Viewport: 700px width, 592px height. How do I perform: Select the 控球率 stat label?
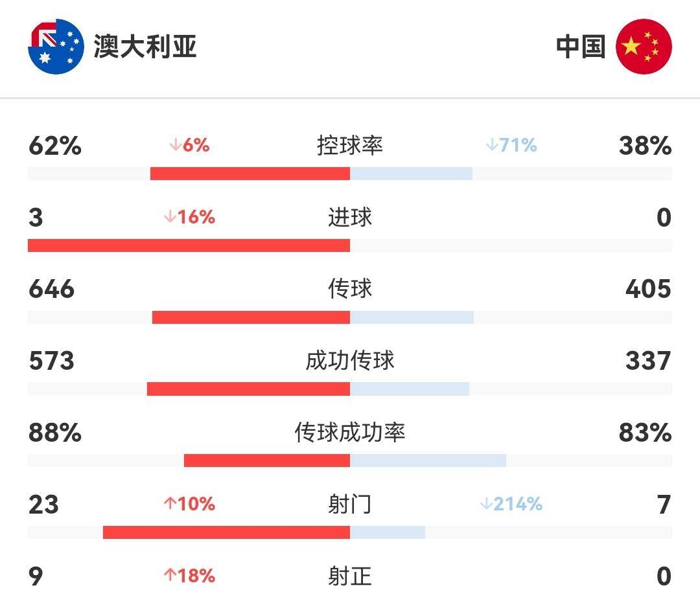click(x=350, y=146)
